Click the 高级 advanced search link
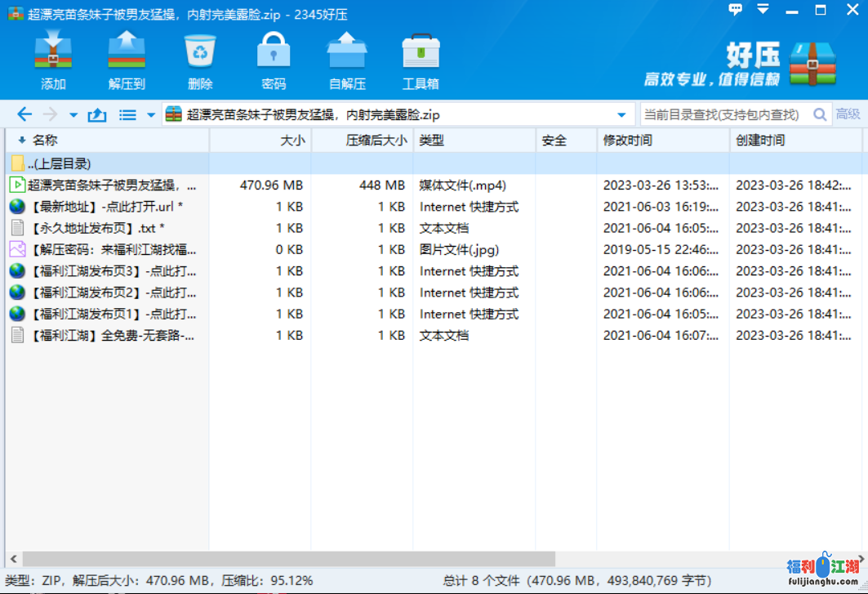Screen dimensions: 868x594 coord(848,114)
